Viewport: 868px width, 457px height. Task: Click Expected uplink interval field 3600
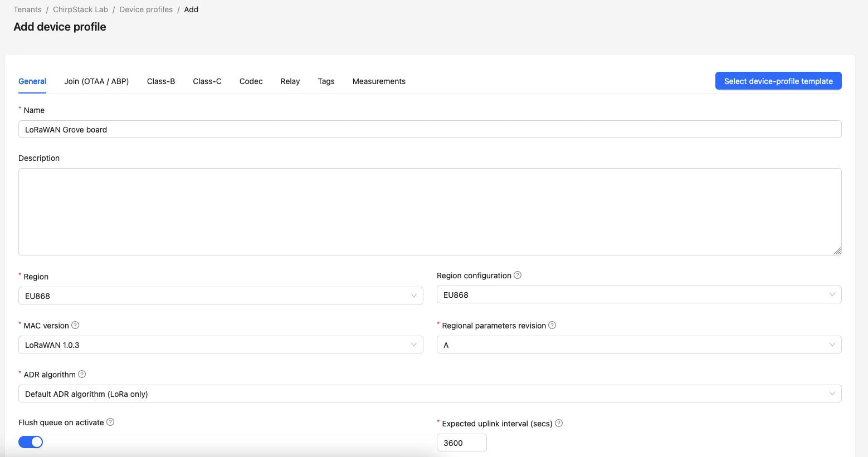(462, 443)
